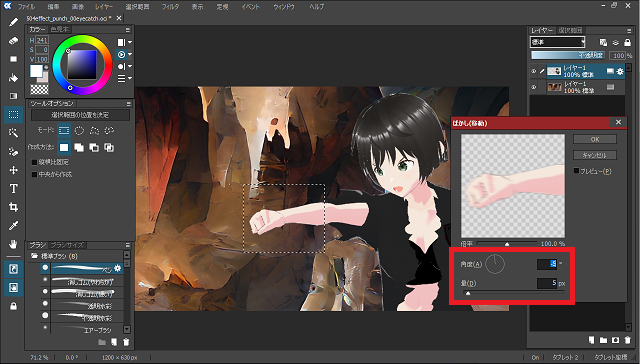Click the 選択範囲の位置を決定 button
Screen dimensions: 640x364
(x=80, y=115)
